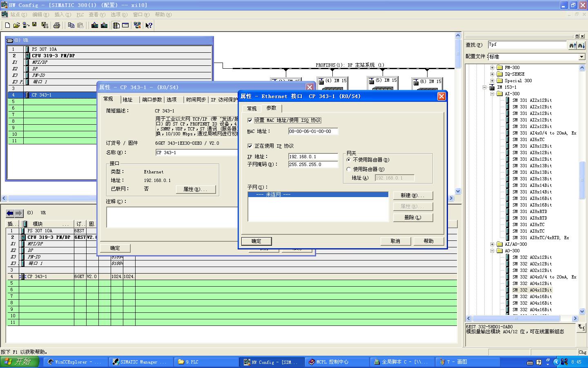Click 取消 in the Ethernet interface dialog
Screen dimensions: 588x368
(x=395, y=241)
